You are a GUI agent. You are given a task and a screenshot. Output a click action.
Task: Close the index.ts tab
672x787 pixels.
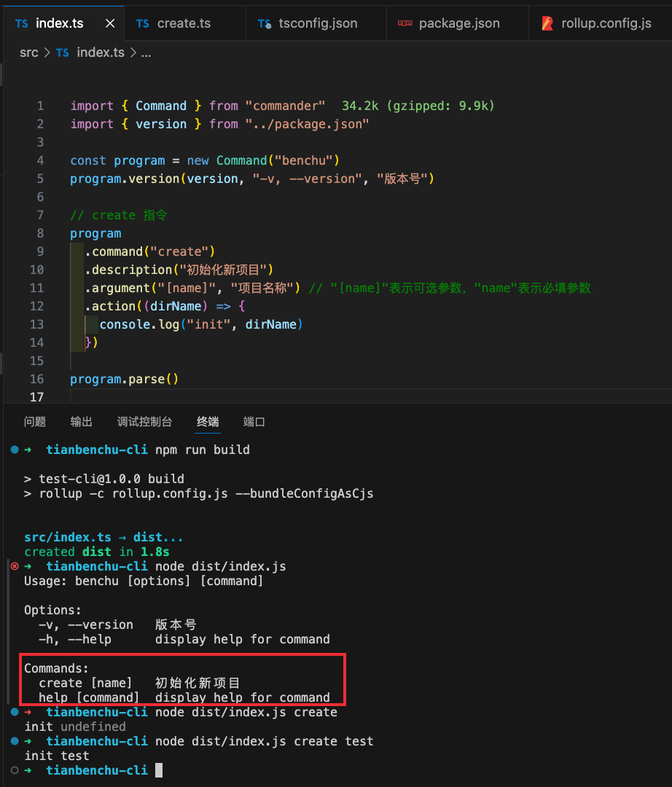110,23
